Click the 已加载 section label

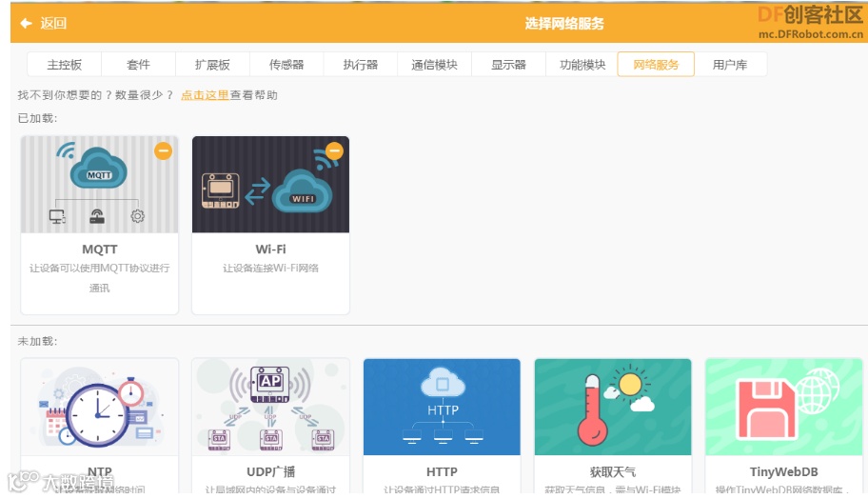37,118
